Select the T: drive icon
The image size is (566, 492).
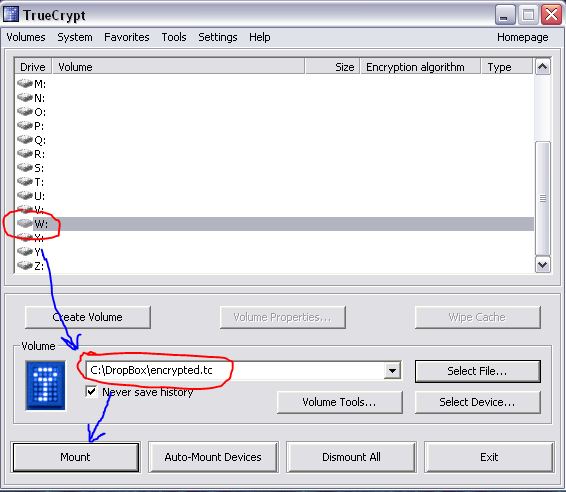(x=25, y=182)
